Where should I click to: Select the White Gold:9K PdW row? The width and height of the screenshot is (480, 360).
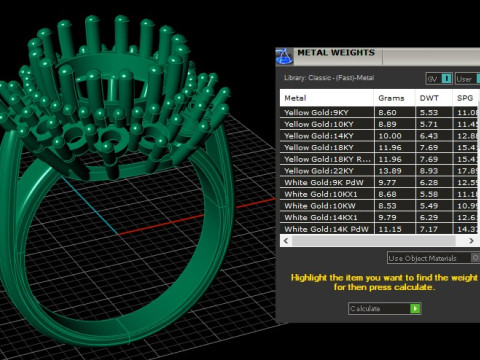(x=379, y=182)
